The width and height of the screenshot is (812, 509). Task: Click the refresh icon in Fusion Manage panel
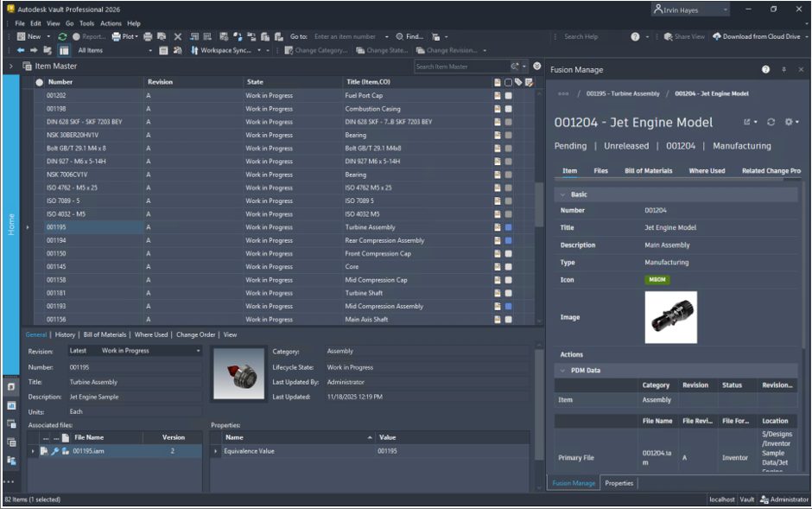click(771, 121)
